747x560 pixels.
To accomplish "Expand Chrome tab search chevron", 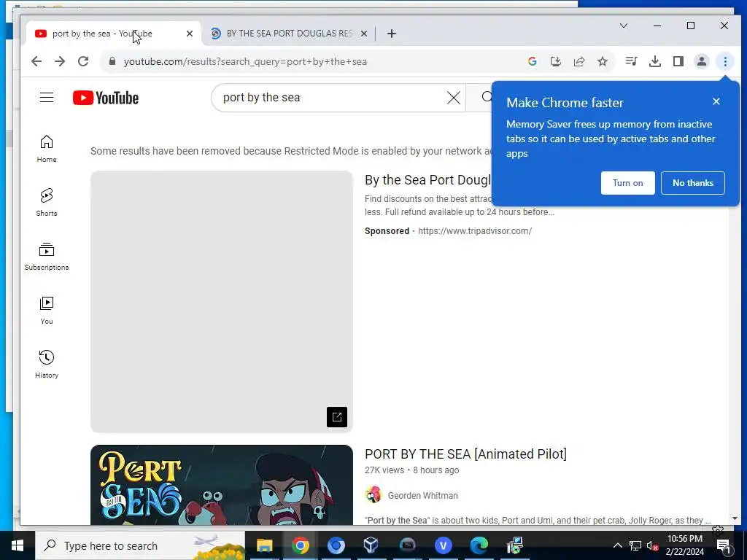I will click(624, 26).
